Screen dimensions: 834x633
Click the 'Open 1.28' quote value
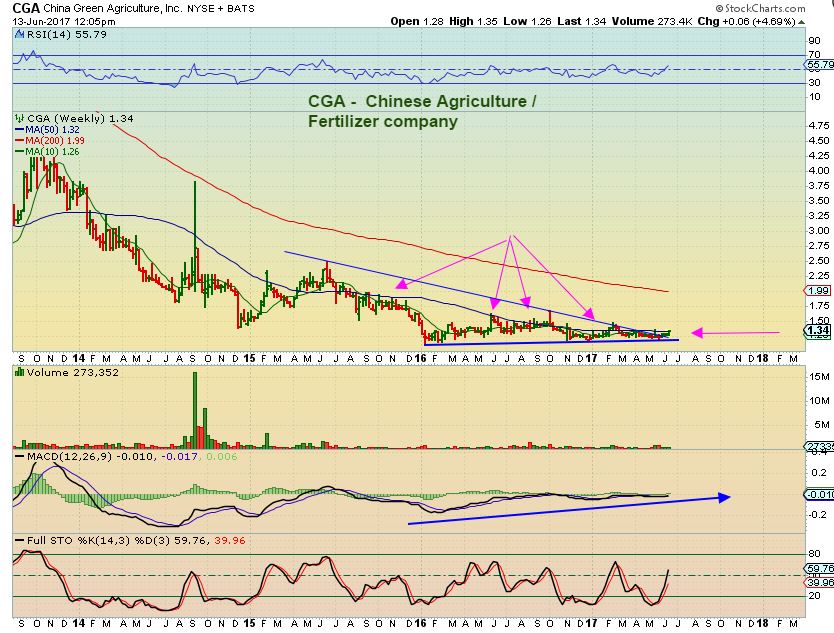[x=416, y=21]
